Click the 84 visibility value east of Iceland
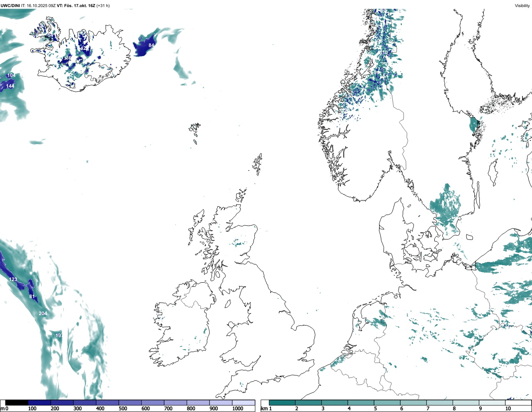 [x=151, y=45]
